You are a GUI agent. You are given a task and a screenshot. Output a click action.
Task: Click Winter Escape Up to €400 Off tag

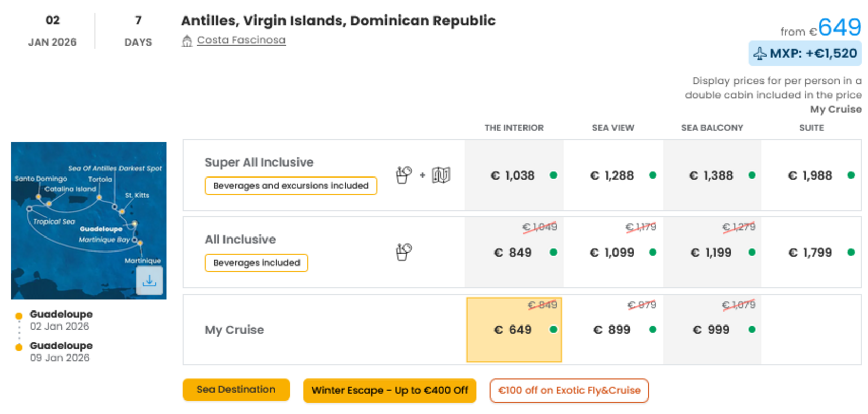(x=390, y=390)
